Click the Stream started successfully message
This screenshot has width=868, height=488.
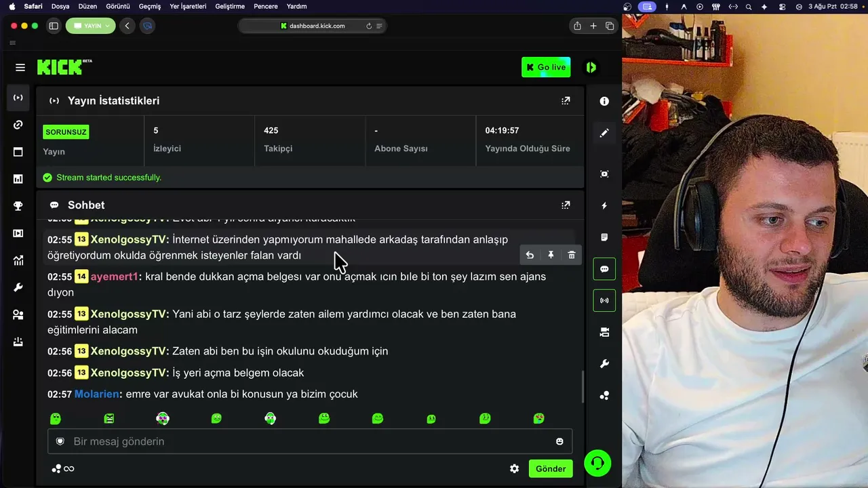tap(108, 178)
